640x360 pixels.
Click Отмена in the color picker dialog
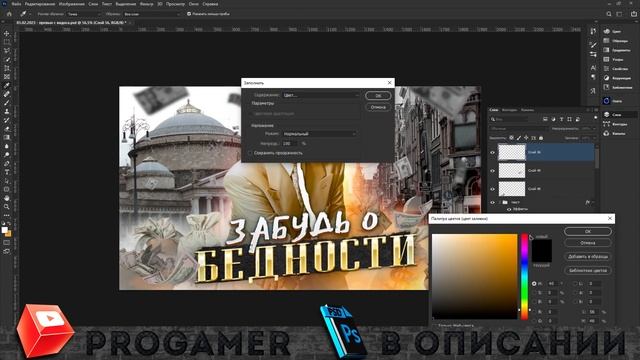coord(588,243)
